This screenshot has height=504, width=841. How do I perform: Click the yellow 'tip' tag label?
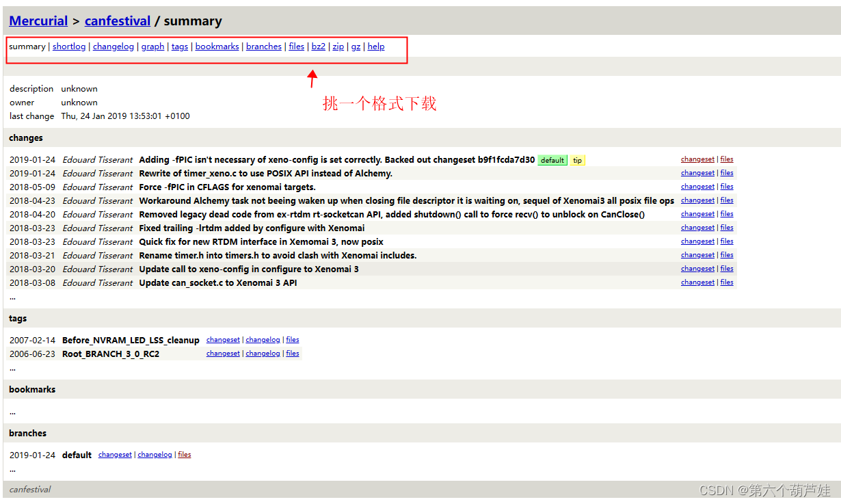(x=578, y=160)
